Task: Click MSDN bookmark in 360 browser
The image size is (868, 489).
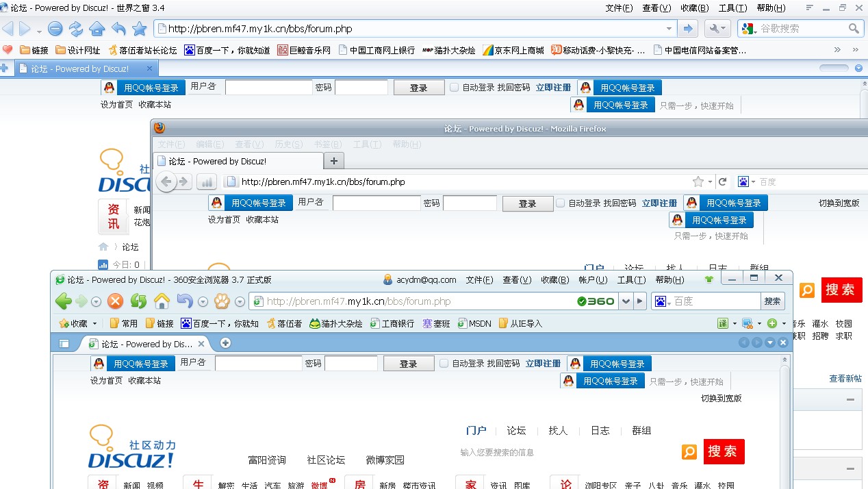Action: pos(474,323)
